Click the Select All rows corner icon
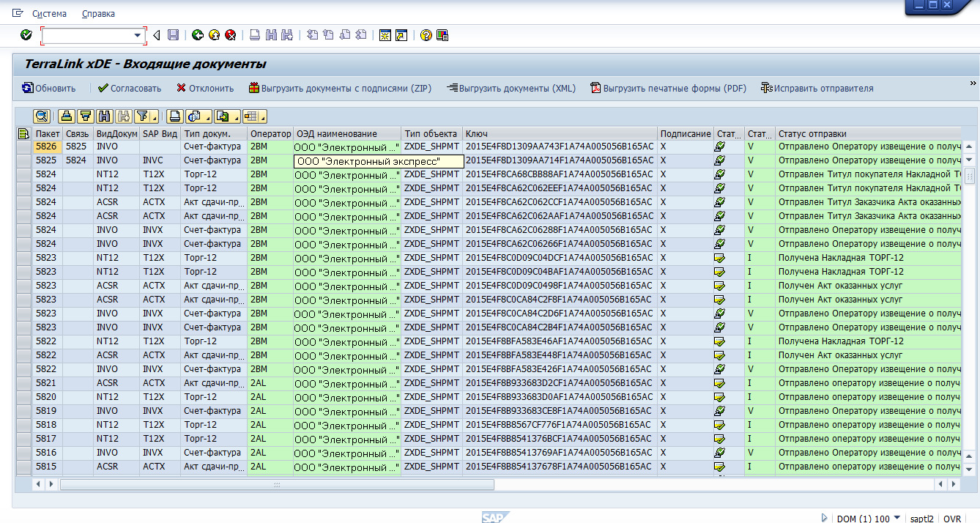Screen dimensions: 980x523 23,133
